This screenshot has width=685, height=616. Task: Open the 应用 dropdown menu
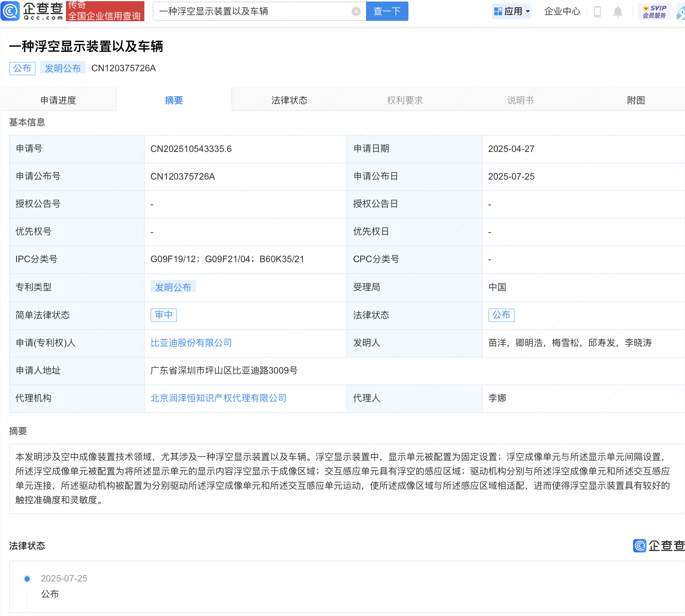click(513, 11)
